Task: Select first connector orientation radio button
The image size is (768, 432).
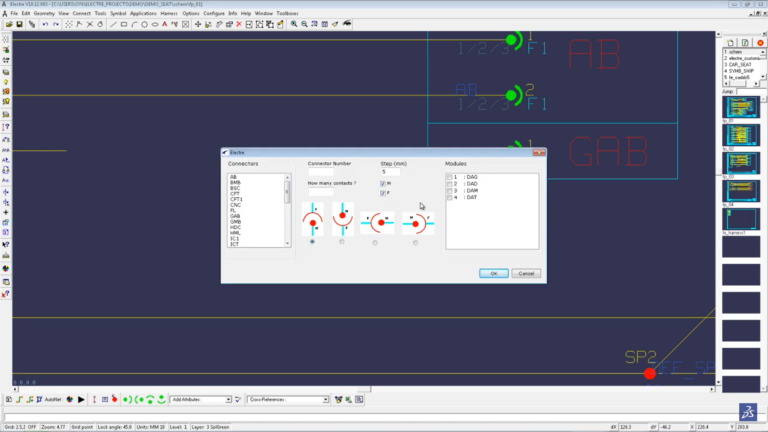Action: pyautogui.click(x=312, y=241)
